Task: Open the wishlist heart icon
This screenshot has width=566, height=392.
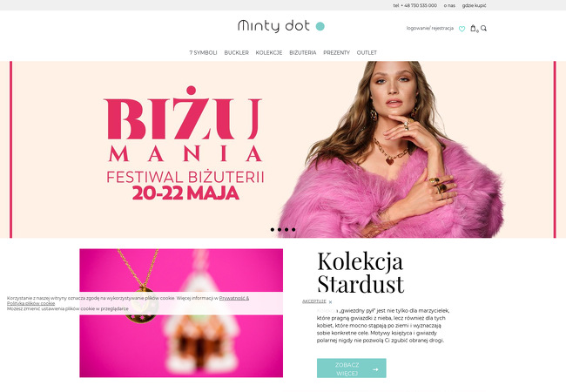Action: tap(462, 29)
